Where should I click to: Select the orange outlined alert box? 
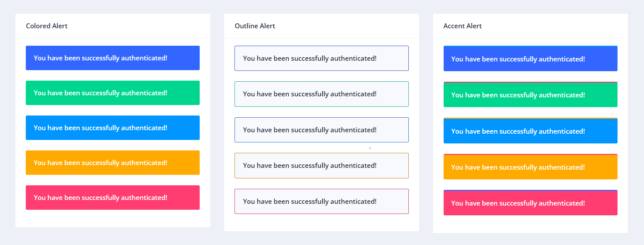[321, 165]
